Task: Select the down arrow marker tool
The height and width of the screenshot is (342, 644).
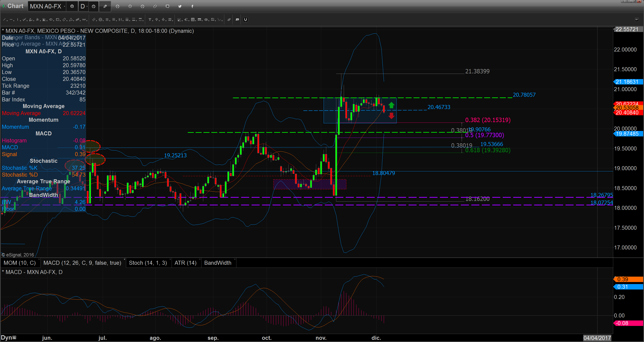Action: 163,20
